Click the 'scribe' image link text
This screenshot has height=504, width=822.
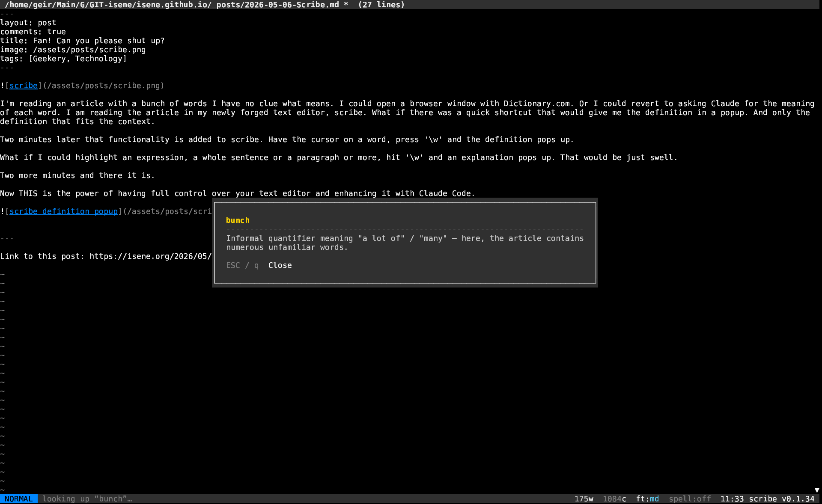tap(24, 86)
